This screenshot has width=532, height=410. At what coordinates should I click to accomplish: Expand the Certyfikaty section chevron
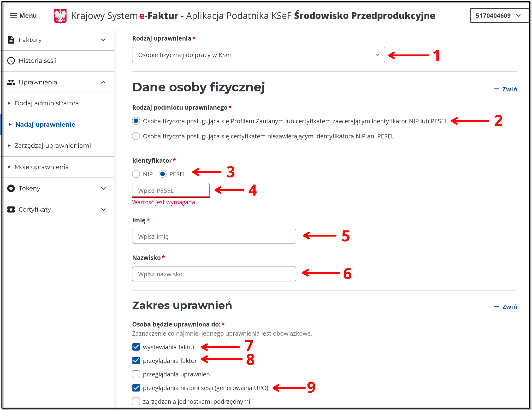tap(103, 209)
